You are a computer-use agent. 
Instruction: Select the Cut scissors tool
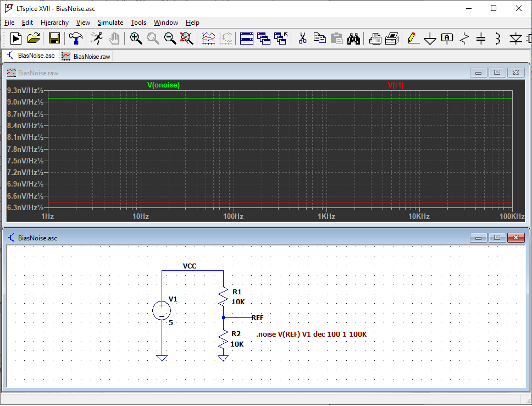(302, 39)
